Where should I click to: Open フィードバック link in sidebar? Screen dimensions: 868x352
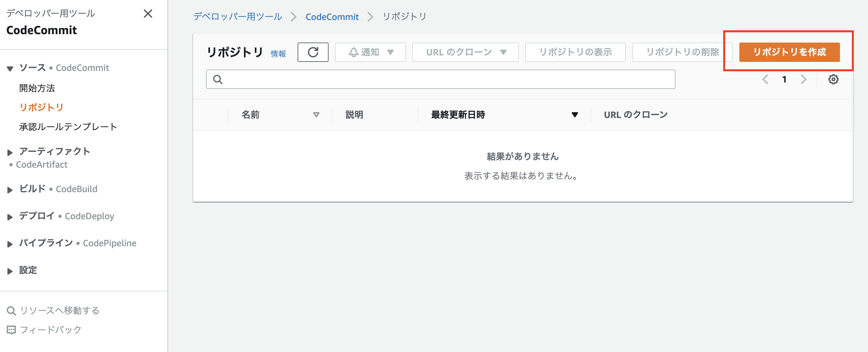pos(51,330)
